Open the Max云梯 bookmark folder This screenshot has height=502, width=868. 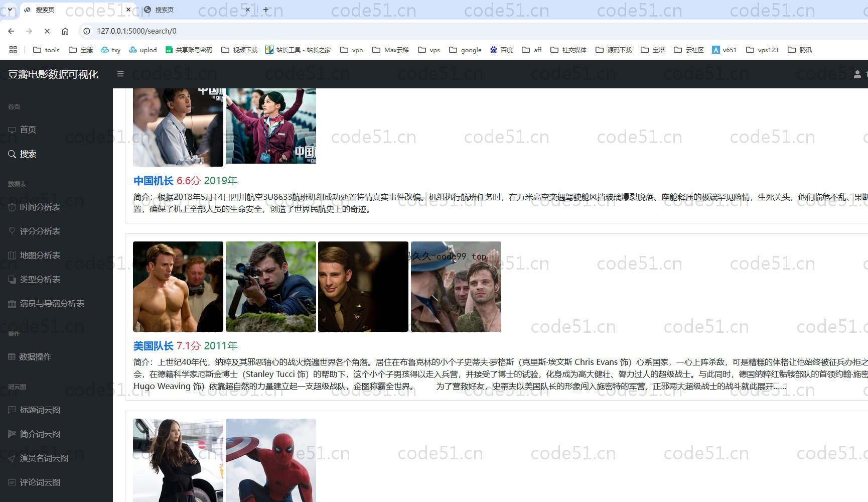[x=390, y=50]
